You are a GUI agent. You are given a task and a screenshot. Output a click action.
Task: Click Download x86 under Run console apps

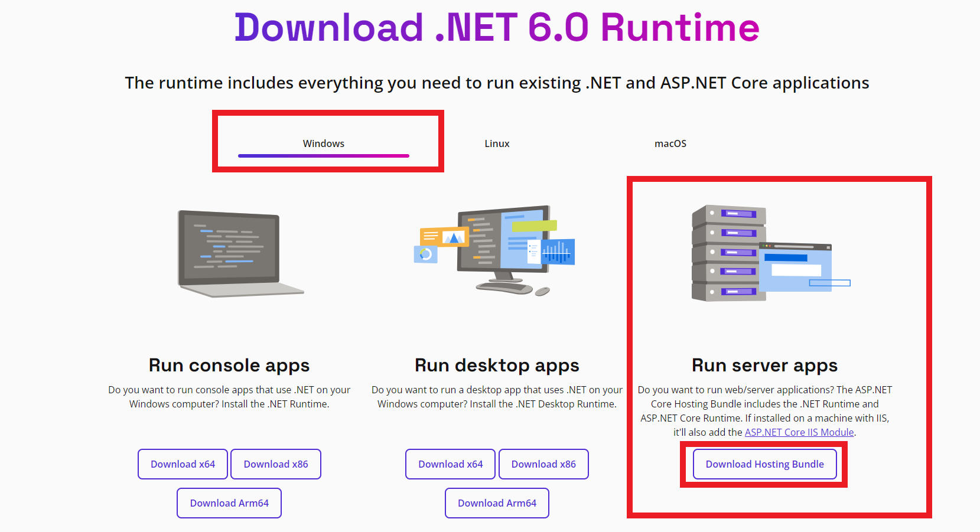(276, 464)
